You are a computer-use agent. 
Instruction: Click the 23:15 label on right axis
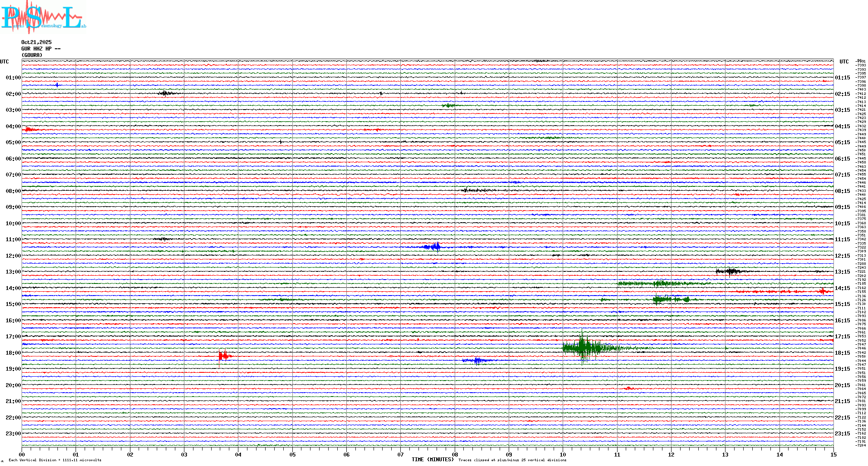tap(842, 434)
